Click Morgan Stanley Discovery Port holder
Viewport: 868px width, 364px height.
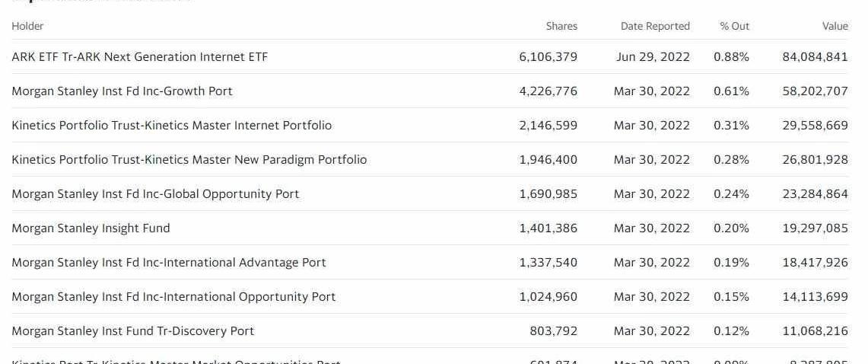click(132, 331)
